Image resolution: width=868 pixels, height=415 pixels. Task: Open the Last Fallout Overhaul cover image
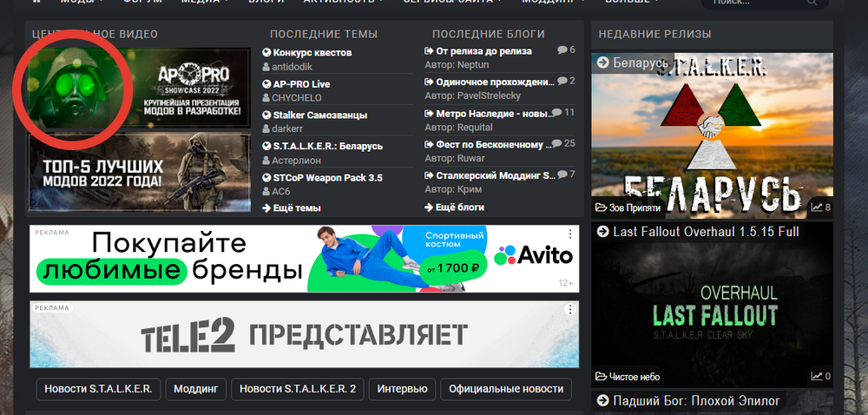[x=712, y=306]
